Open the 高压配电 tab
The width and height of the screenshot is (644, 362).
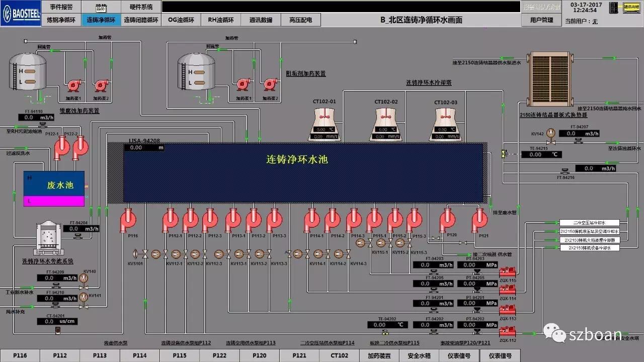tap(300, 20)
